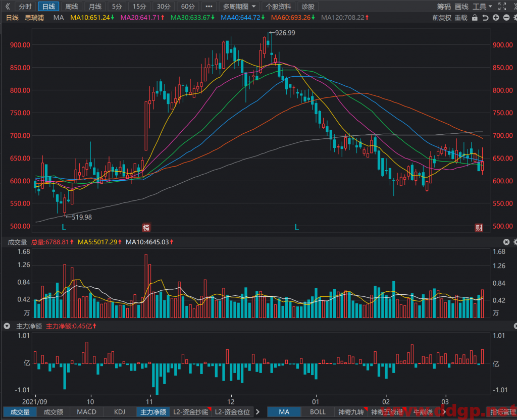517x420 pixels.
Task: Select the 15分 period
Action: click(x=139, y=6)
